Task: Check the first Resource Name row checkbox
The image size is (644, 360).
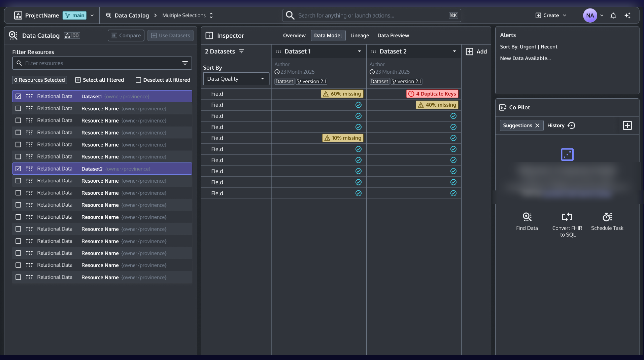Action: click(18, 108)
